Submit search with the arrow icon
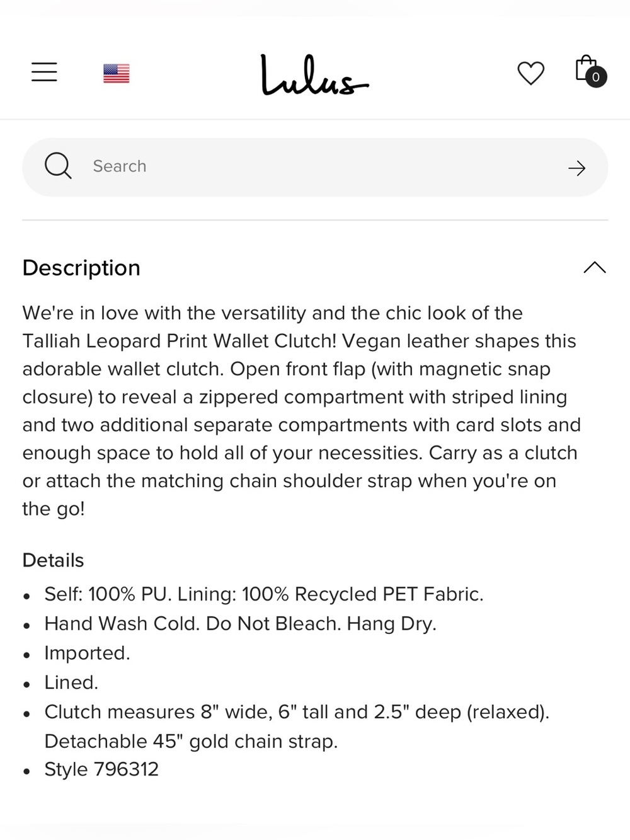Viewport: 630px width, 840px height. (x=576, y=168)
